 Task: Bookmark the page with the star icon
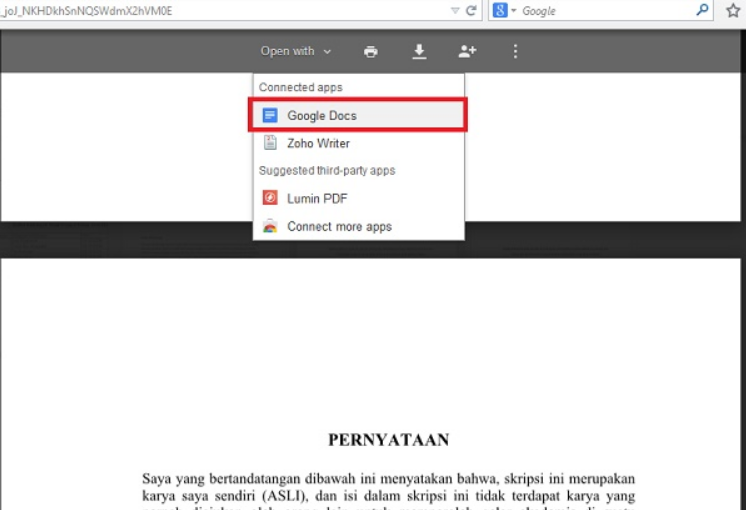click(x=733, y=10)
